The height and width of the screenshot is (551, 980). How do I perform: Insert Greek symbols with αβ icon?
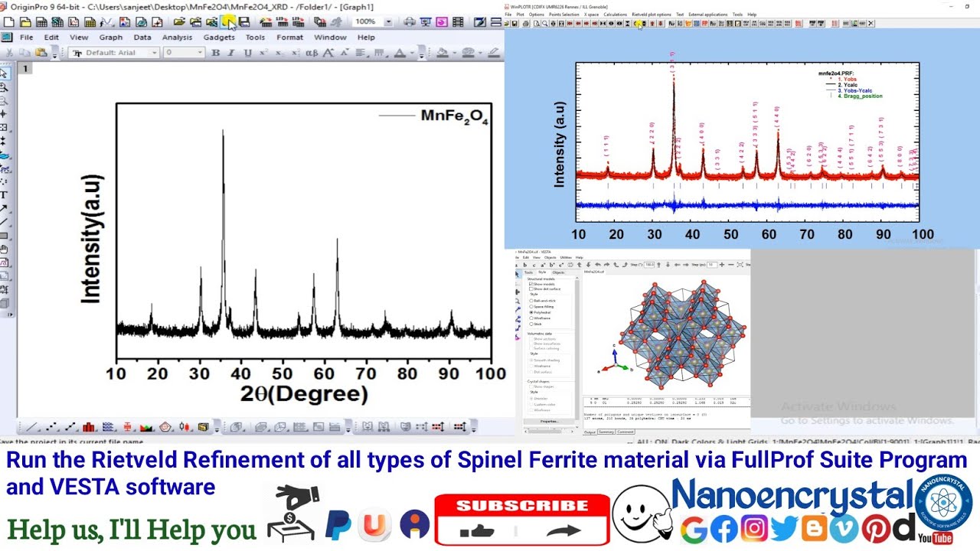312,53
